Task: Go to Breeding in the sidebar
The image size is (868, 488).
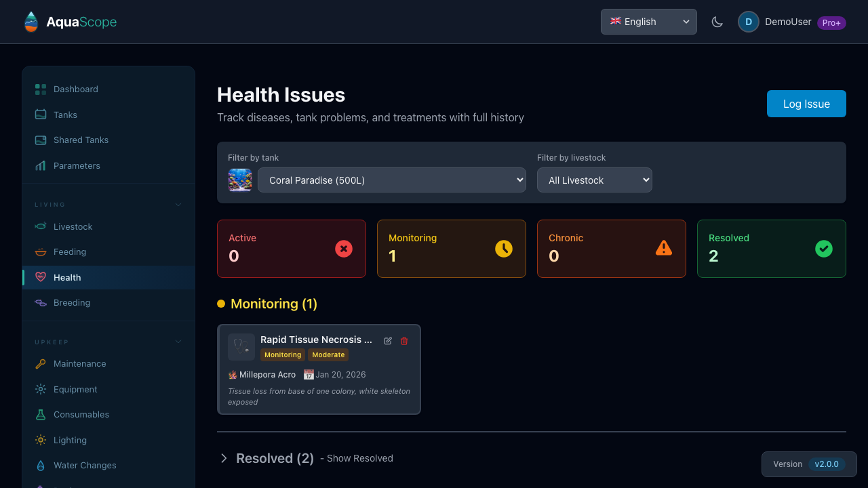Action: pos(72,303)
